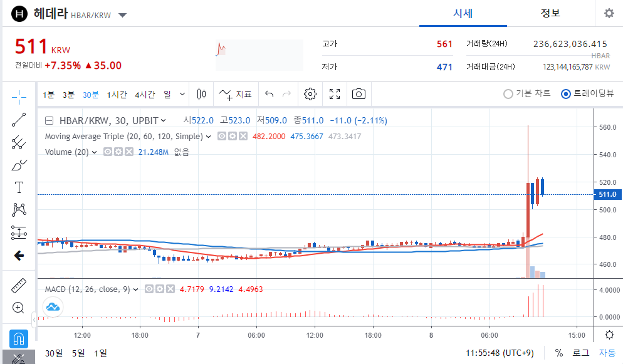
Task: Select the long position forecasting tool
Action: (19, 232)
